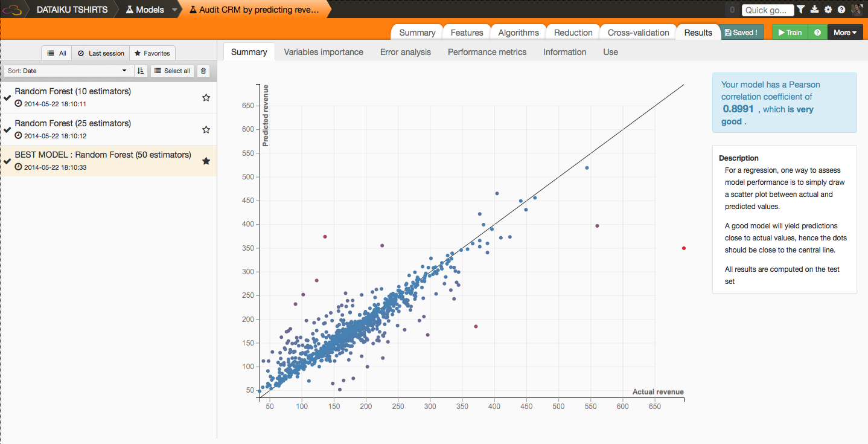Open user profile avatar
The height and width of the screenshot is (444, 868).
point(857,10)
